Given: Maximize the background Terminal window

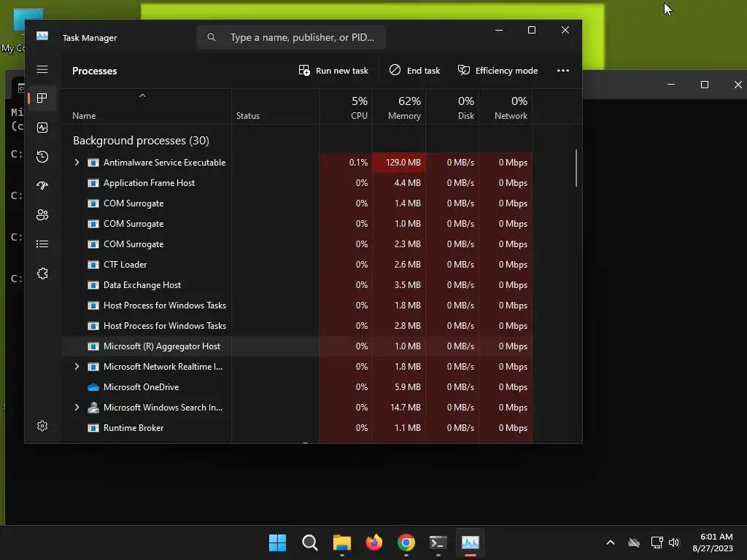Looking at the screenshot, I should coord(705,85).
